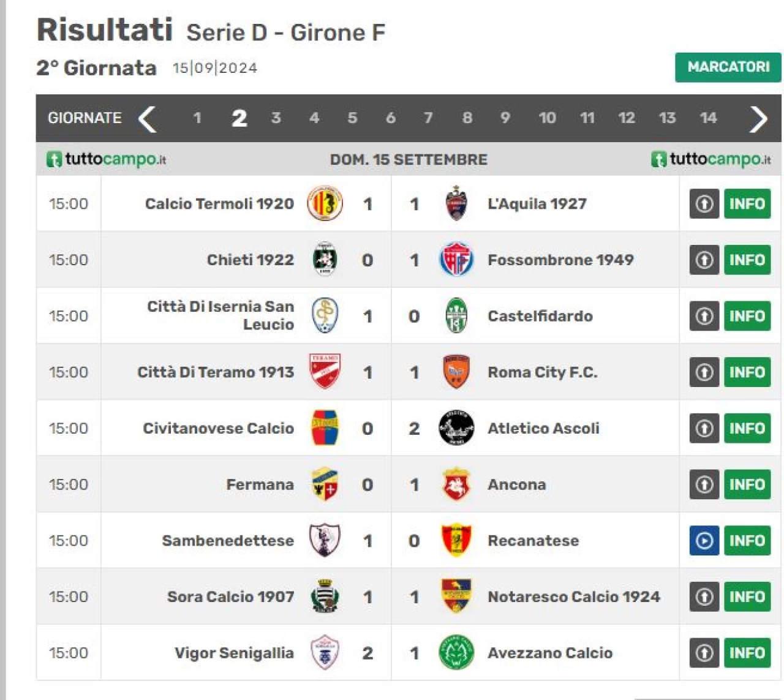Switch to giornata 14
Viewport: 784px width, 700px height.
[708, 118]
